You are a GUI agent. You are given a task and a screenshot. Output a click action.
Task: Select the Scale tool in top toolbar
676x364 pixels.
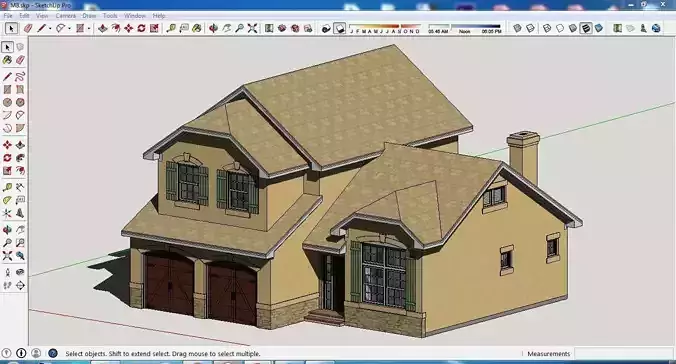154,28
